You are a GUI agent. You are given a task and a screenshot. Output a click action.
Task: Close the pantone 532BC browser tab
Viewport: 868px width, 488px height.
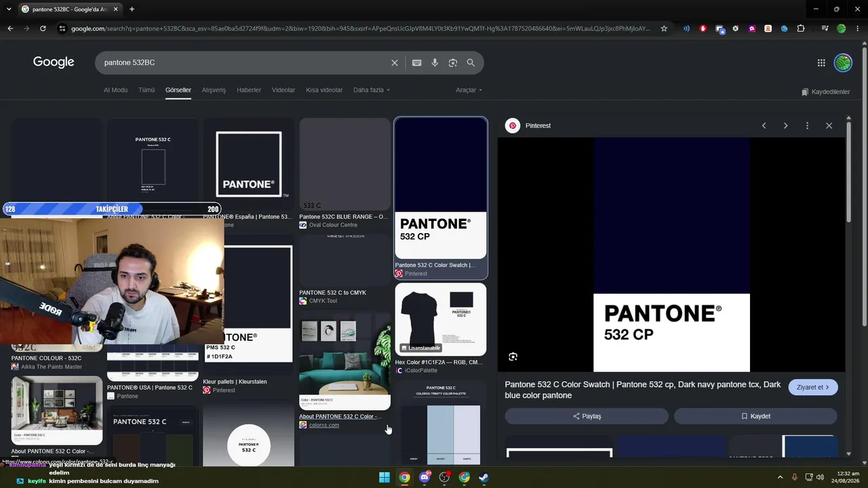116,9
